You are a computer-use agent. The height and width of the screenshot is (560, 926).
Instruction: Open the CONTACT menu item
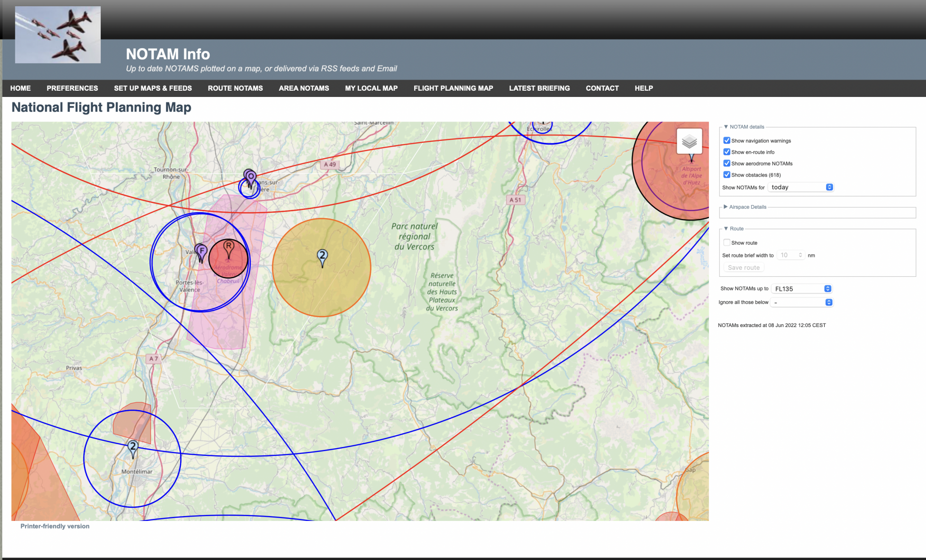click(602, 88)
